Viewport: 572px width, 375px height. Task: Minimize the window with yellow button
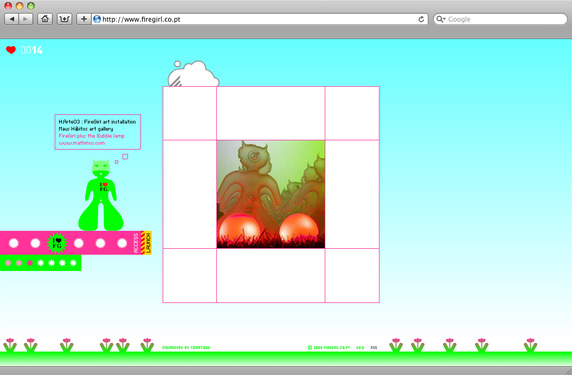coord(19,5)
